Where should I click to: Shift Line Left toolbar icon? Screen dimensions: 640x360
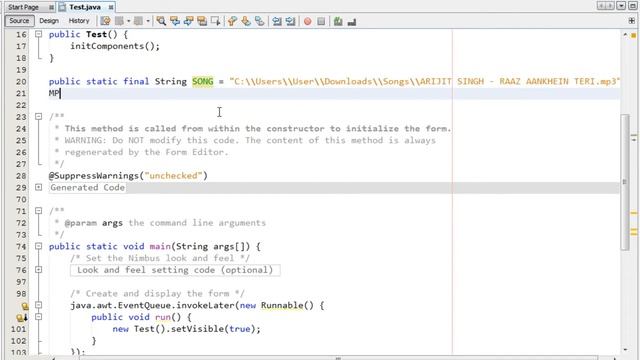point(277,21)
